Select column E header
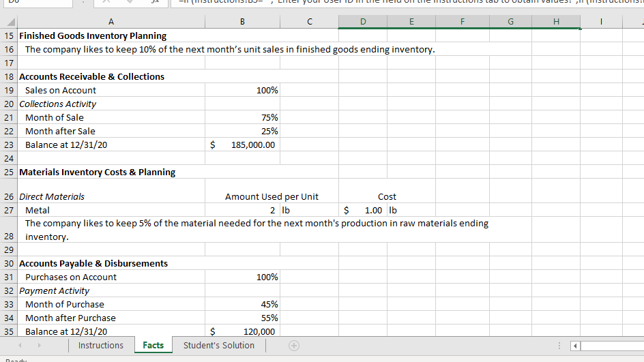Screen dimensions: 644x362 pos(411,22)
